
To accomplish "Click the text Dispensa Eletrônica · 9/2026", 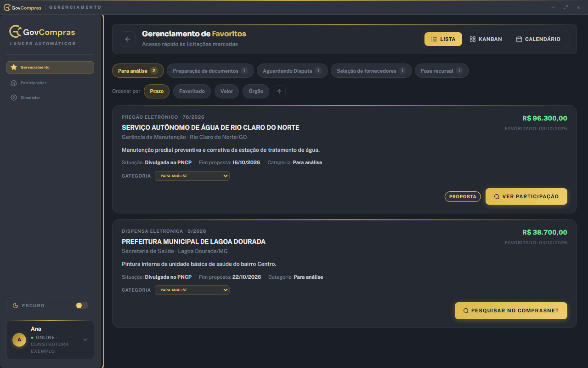I will point(164,231).
